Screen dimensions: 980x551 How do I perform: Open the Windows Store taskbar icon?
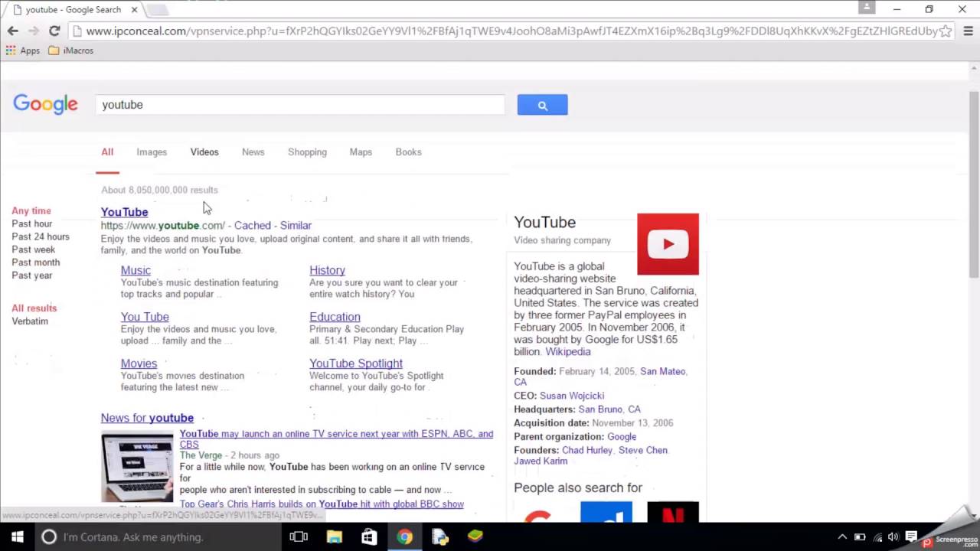[x=369, y=536]
